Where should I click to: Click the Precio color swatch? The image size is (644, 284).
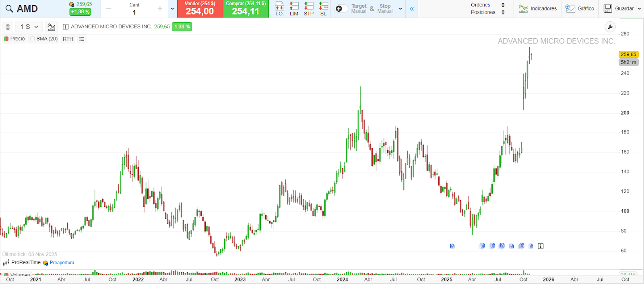6,39
